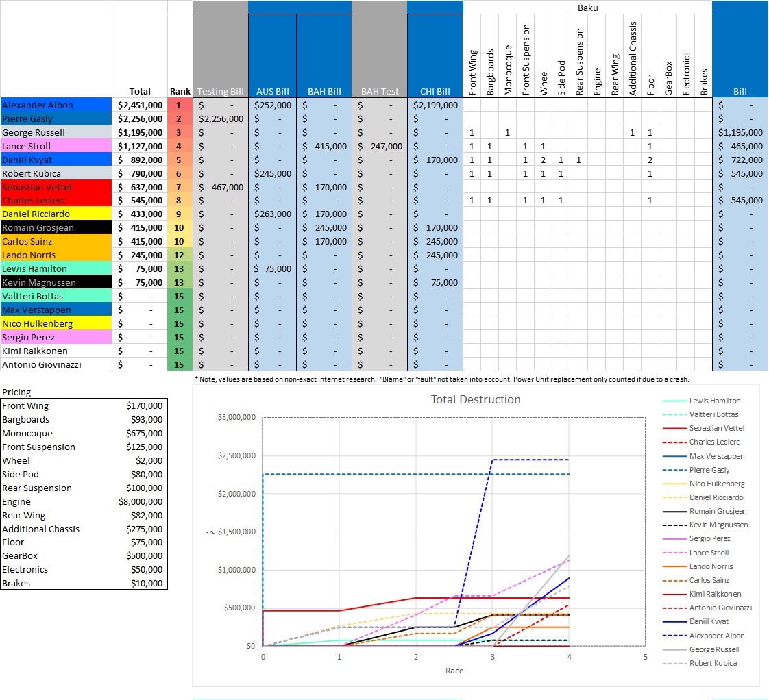
Task: Click the Additional Chassis pricing label
Action: 40,529
